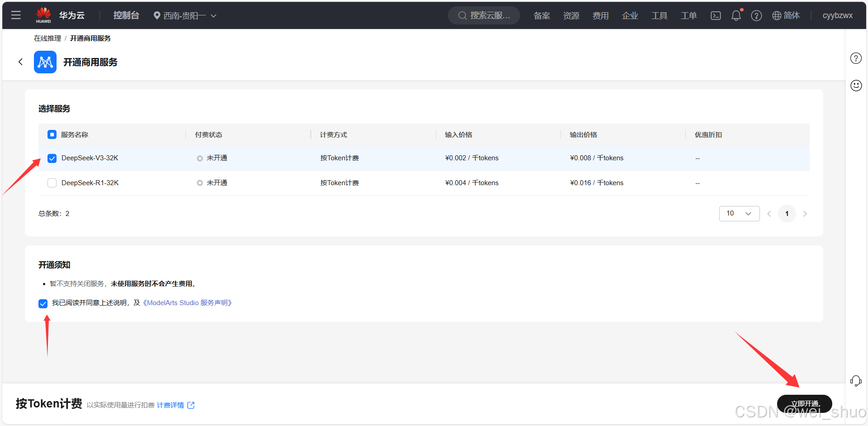Click the 计费方式 column header

[x=333, y=135]
